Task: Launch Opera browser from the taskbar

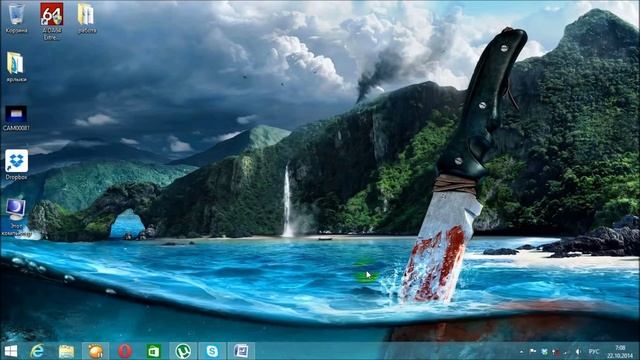Action: point(125,351)
